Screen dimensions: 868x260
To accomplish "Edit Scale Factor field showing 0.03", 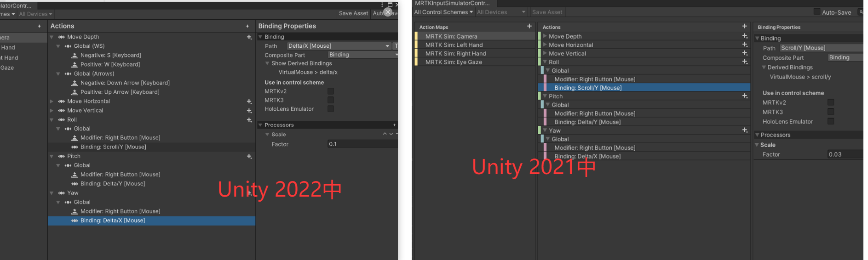I will pos(845,154).
